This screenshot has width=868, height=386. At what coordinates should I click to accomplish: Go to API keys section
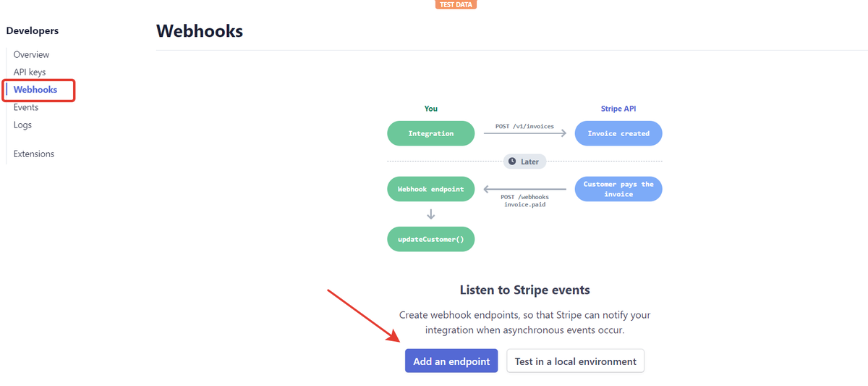click(30, 72)
